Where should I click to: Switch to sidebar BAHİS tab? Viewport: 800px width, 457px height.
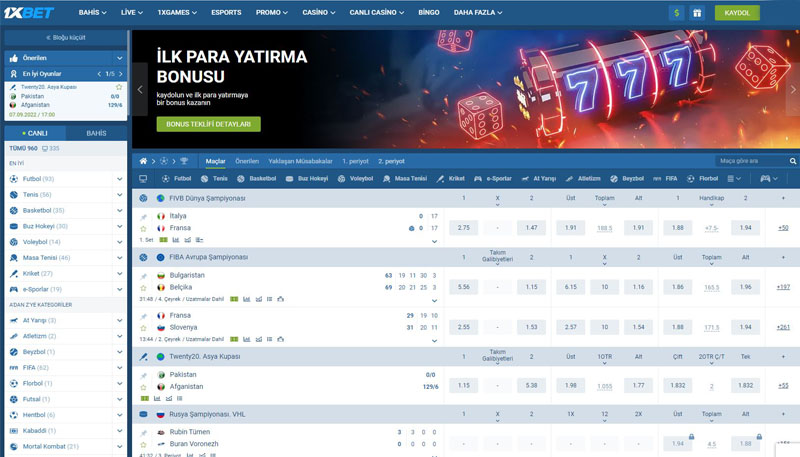tap(96, 133)
